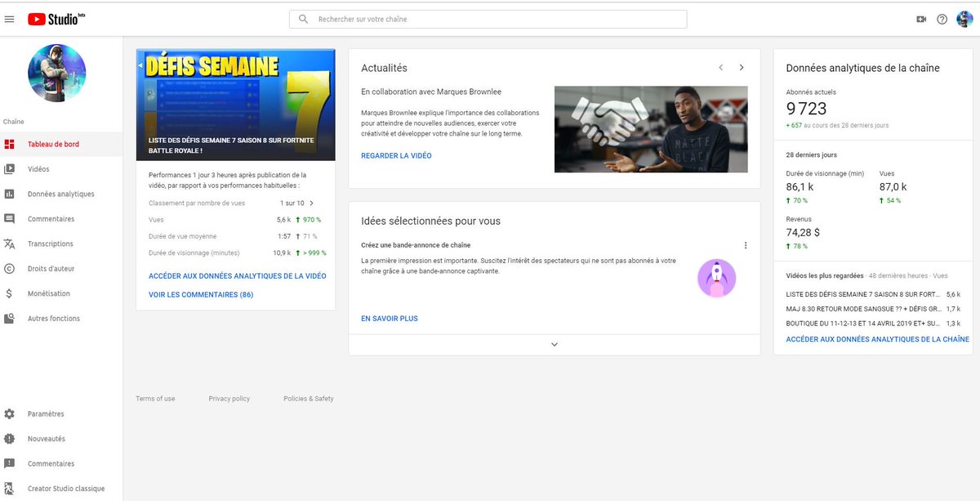
Task: Click the Vidéos sidebar icon
Action: pos(10,169)
